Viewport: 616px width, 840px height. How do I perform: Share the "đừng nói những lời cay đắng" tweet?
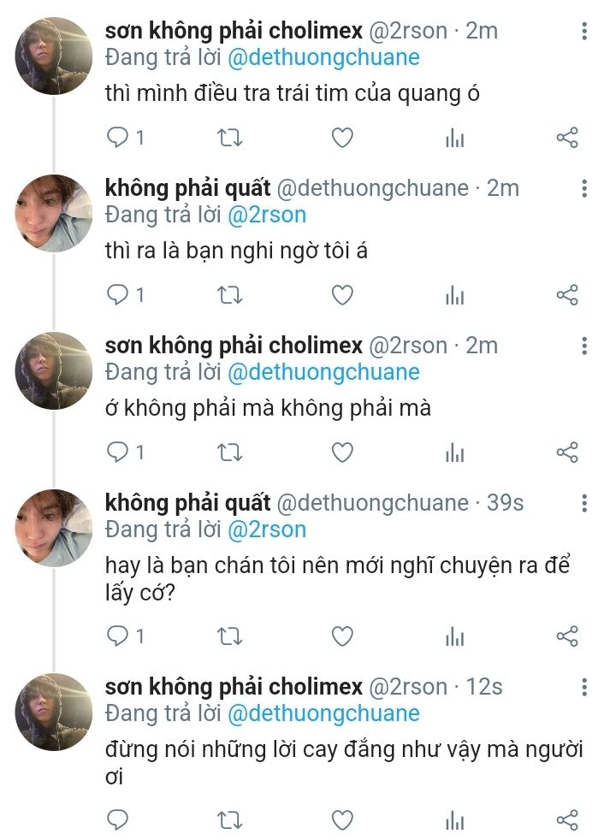[567, 819]
